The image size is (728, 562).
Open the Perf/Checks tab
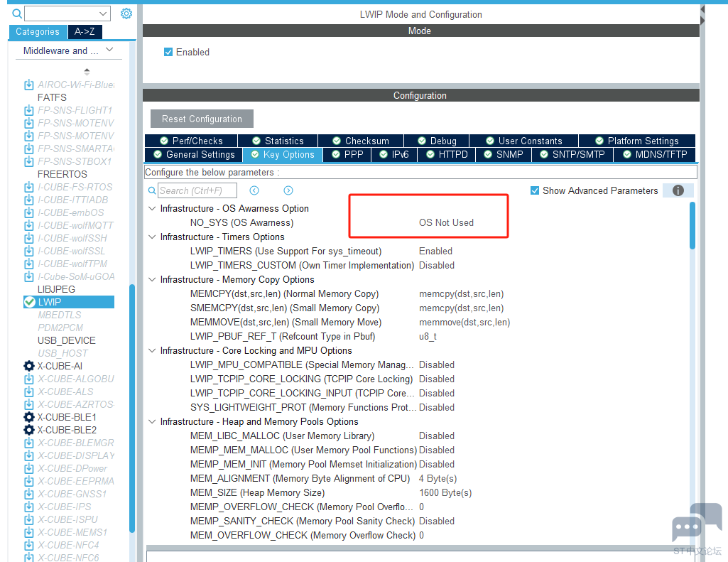(191, 141)
